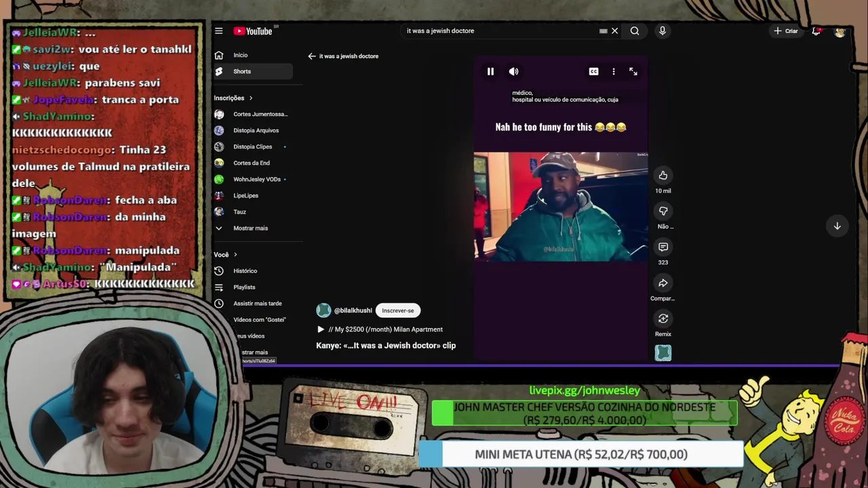Go back with the arrow beside search title

[312, 56]
